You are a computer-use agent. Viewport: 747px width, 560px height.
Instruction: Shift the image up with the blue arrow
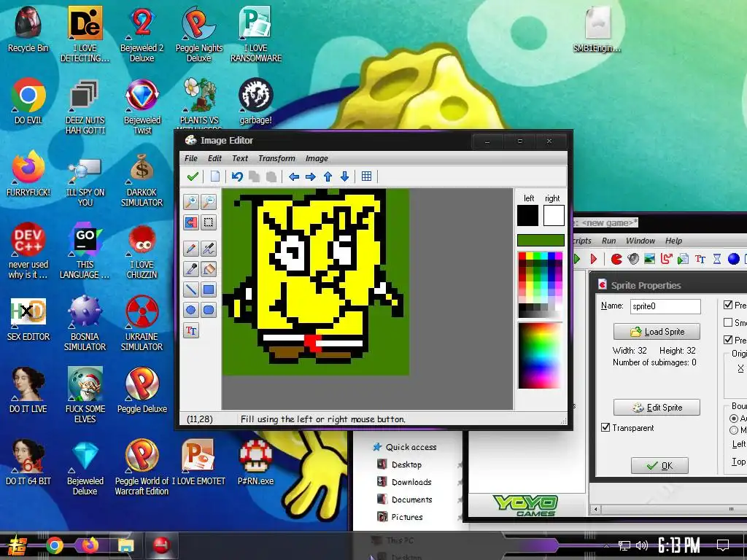pyautogui.click(x=328, y=176)
